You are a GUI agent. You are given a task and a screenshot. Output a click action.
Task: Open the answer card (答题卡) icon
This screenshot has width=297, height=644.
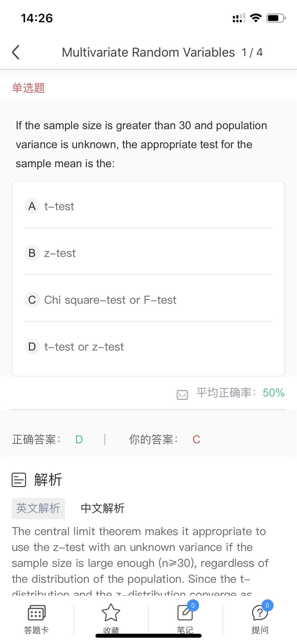(36, 612)
